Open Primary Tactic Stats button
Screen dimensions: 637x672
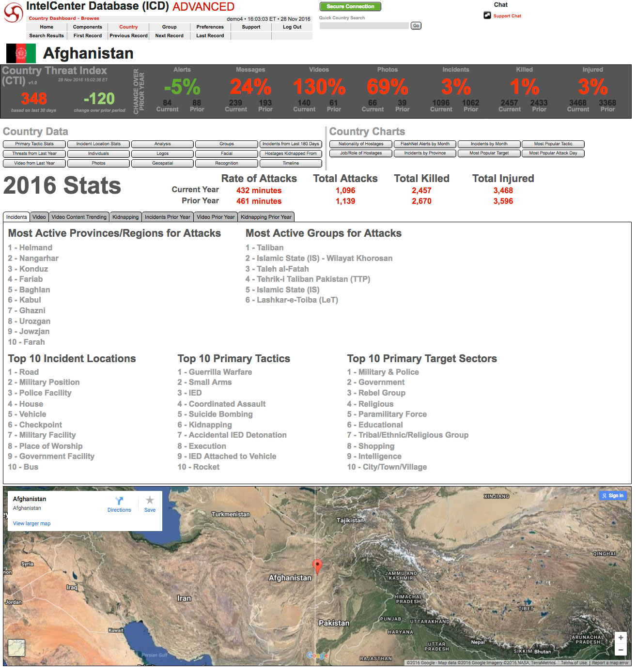(34, 144)
